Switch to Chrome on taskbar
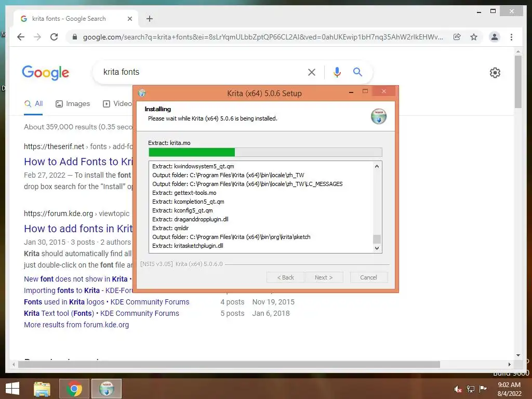This screenshot has height=399, width=532. (x=74, y=389)
